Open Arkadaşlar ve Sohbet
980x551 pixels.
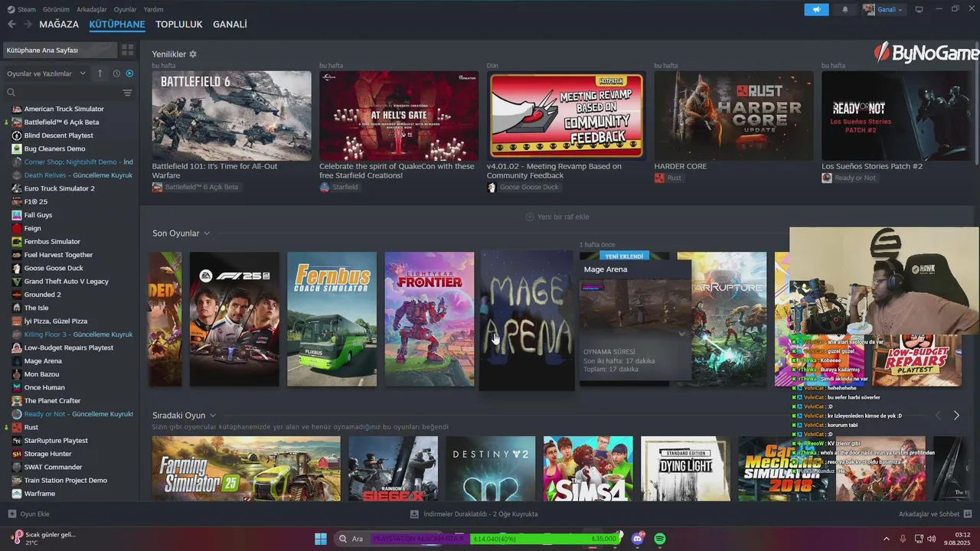(929, 514)
